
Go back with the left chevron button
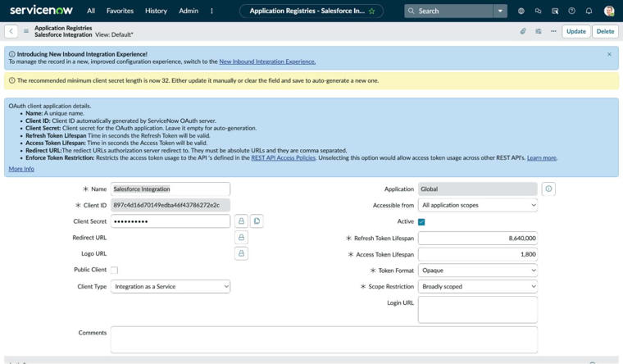[x=11, y=31]
